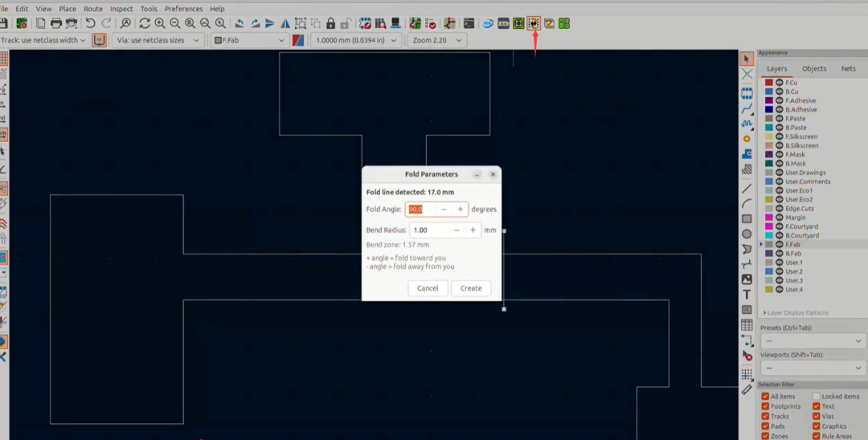Select the Tune Length tool
Screen dimensions: 868x440
(x=747, y=124)
